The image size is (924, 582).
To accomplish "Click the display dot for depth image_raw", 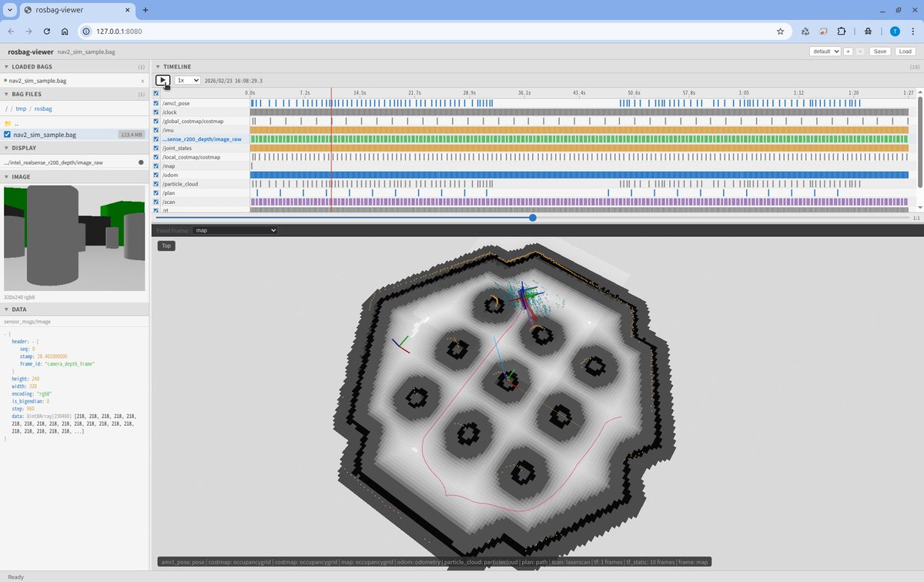I will [x=141, y=162].
